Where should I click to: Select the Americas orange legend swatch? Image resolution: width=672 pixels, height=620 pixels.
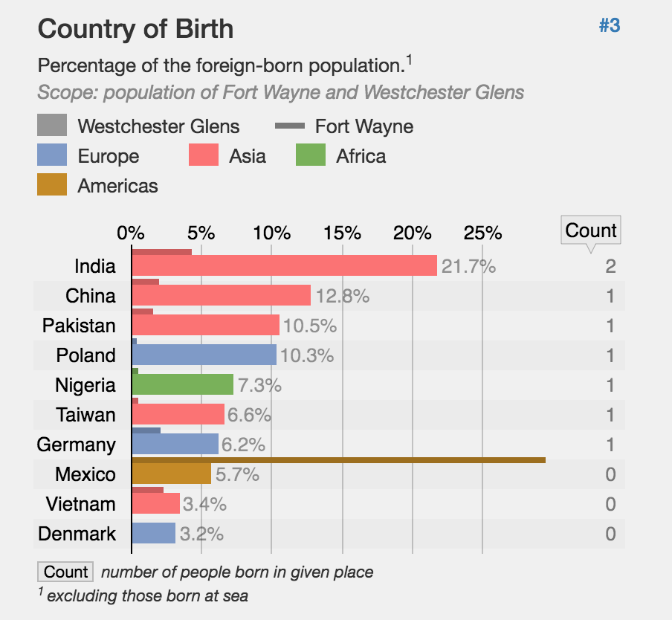pos(52,185)
